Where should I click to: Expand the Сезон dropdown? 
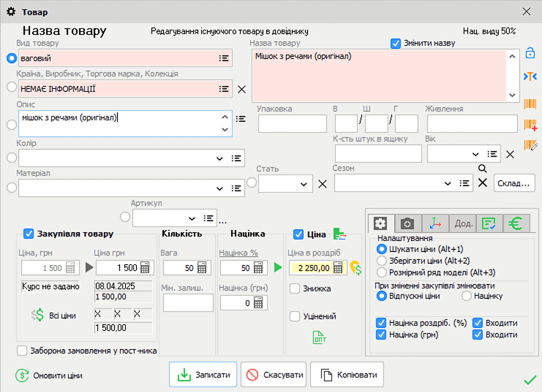tap(448, 183)
